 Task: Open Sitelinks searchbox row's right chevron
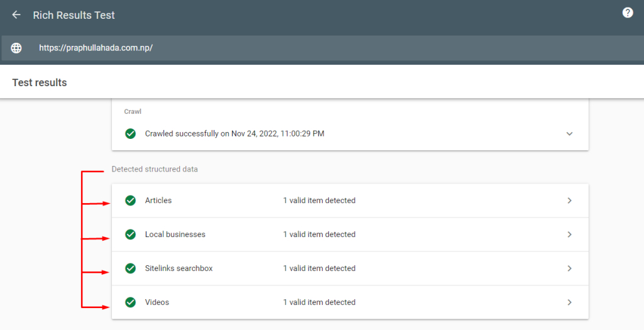point(569,268)
